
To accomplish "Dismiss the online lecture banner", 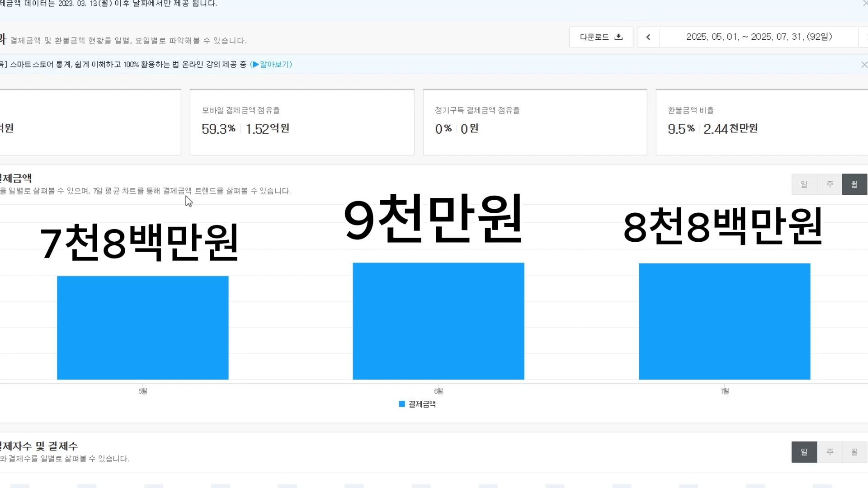I will [864, 65].
